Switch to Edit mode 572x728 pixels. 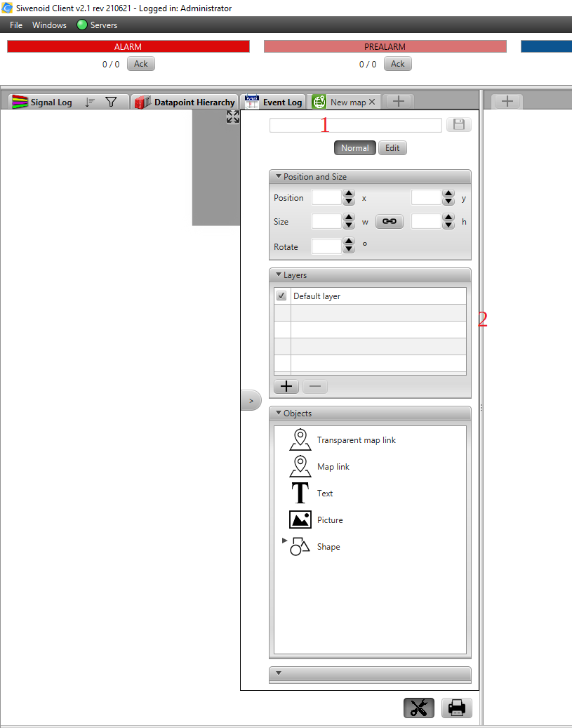[392, 148]
